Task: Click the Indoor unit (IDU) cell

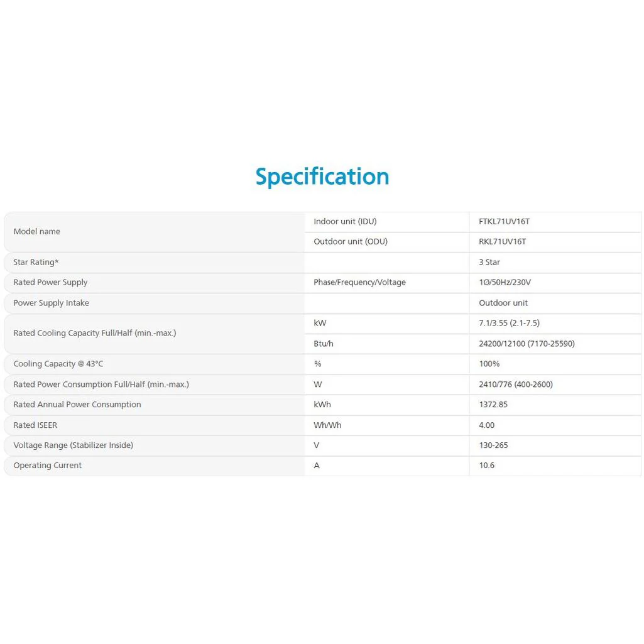Action: coord(345,222)
